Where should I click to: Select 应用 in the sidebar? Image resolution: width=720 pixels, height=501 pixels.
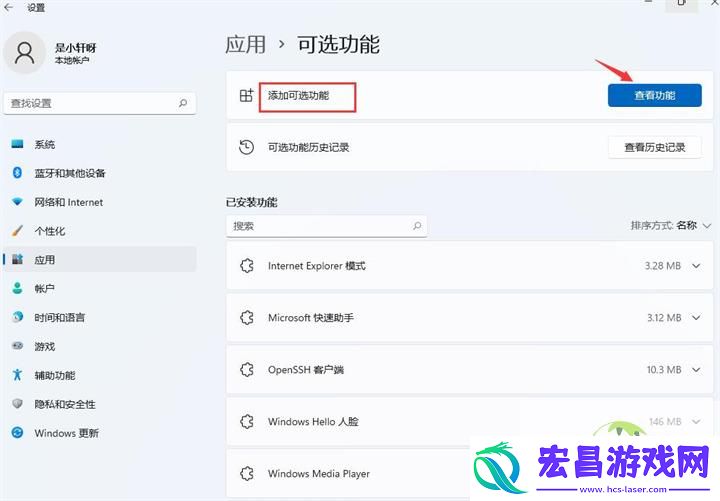(x=100, y=259)
